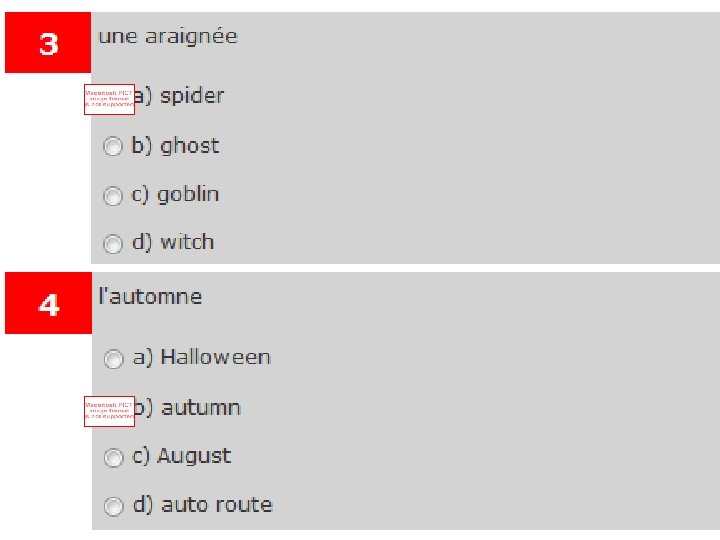The height and width of the screenshot is (540, 720).
Task: Click the 'd) auto route' answer text
Action: tap(203, 505)
